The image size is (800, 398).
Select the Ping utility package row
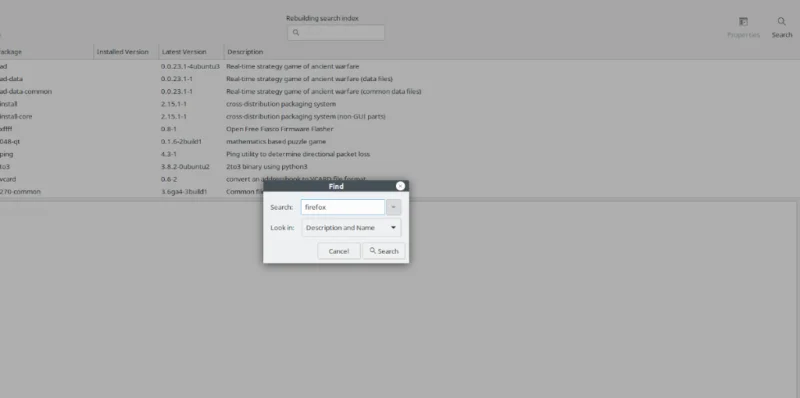point(400,154)
